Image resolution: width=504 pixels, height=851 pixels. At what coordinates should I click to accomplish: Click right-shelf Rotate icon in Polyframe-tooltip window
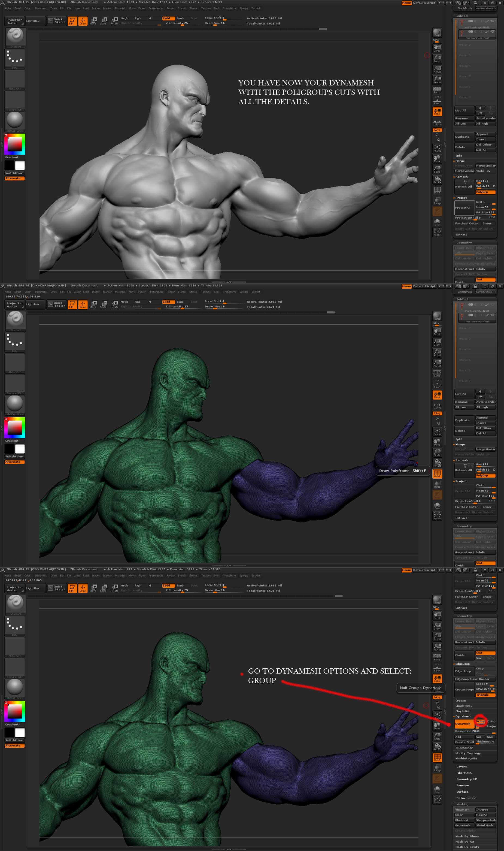tap(437, 463)
